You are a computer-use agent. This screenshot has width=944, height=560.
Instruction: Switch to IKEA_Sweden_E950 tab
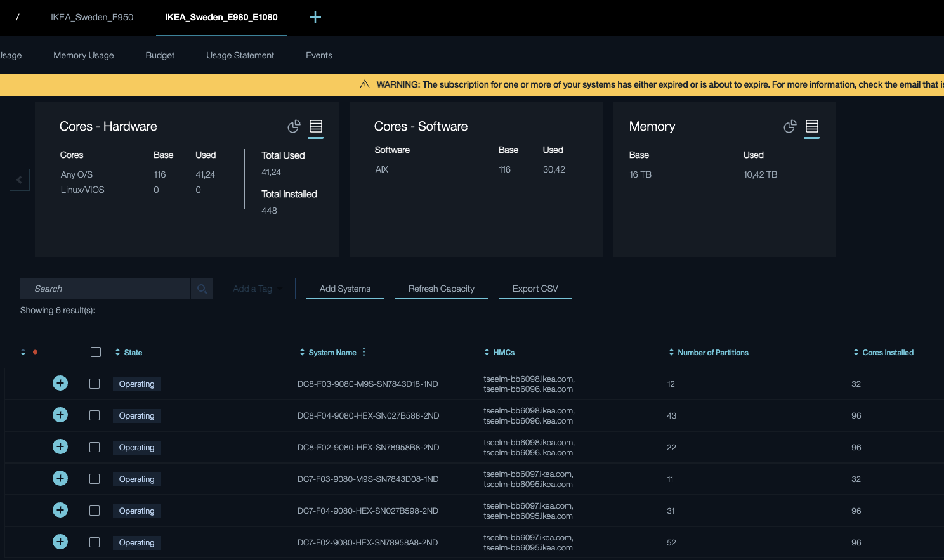[x=92, y=17]
